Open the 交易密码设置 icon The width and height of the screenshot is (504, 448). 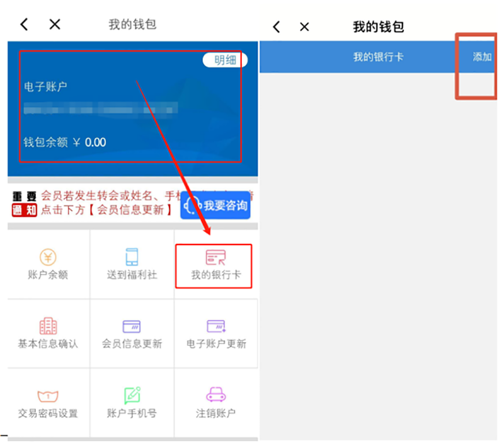point(47,403)
